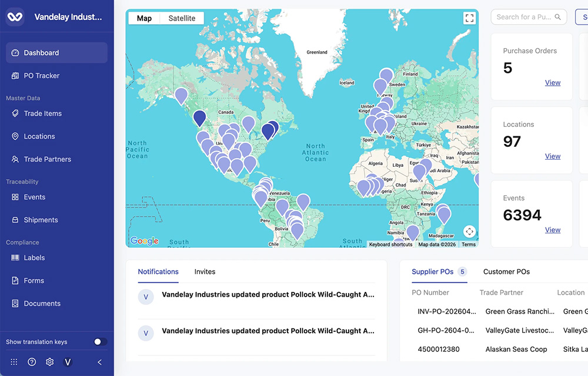Screen dimensions: 588x376
Task: Open the help question mark icon
Action: tap(32, 362)
